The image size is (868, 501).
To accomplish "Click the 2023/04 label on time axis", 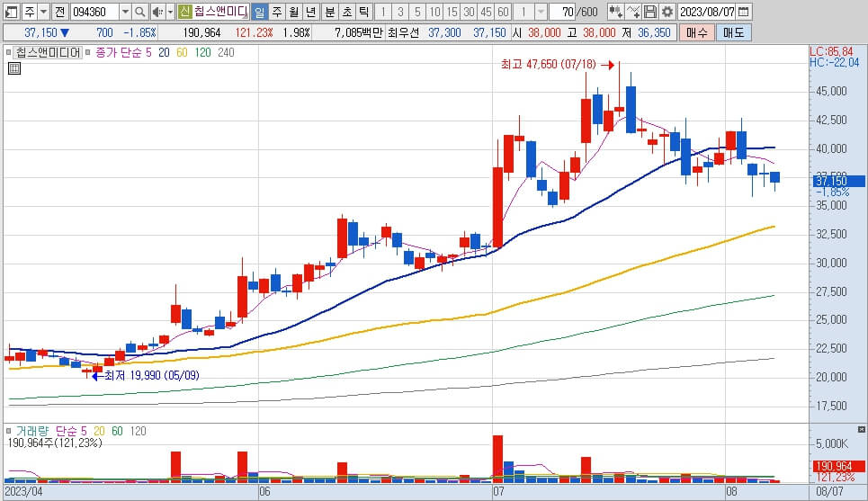I will point(23,491).
